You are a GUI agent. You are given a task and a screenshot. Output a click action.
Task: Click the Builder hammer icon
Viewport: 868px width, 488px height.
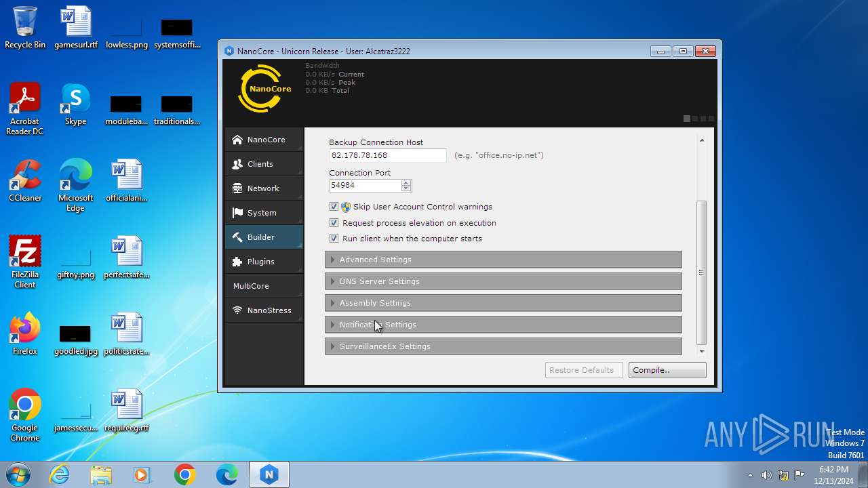coord(237,237)
